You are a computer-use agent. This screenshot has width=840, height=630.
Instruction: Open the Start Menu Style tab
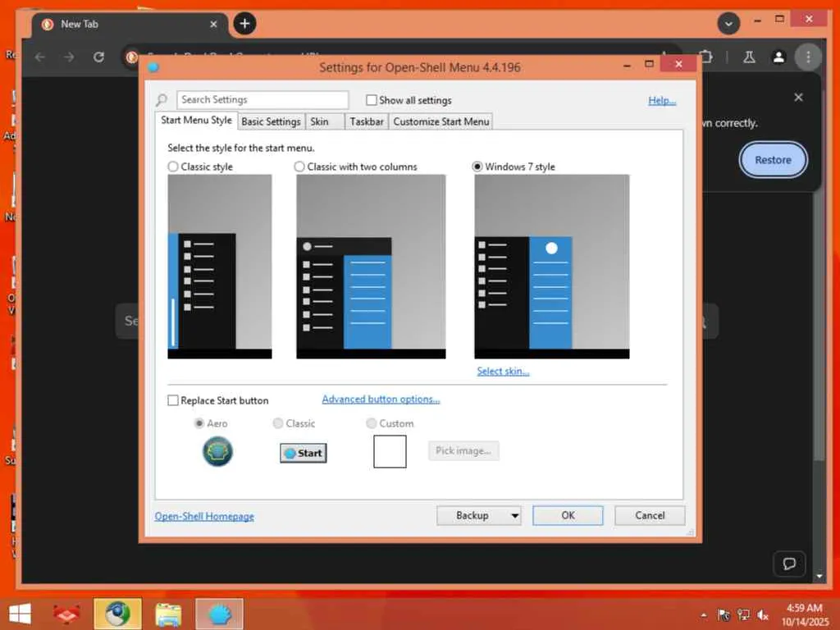coord(196,121)
